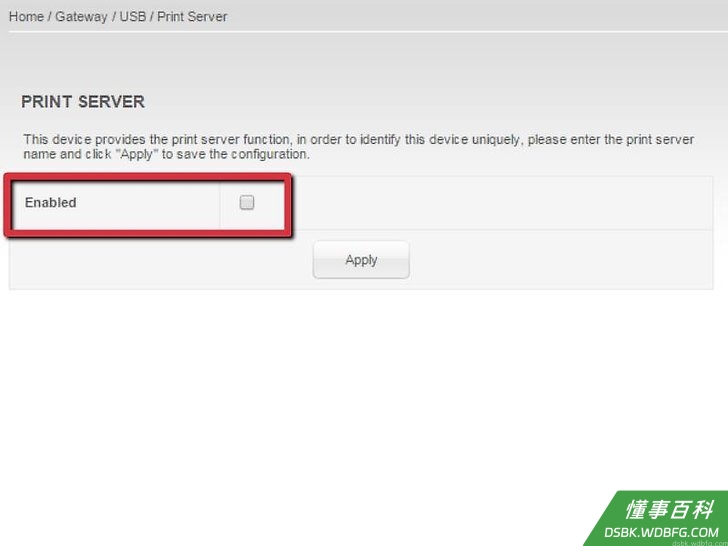The width and height of the screenshot is (728, 546).
Task: Open Gateway in the breadcrumb path
Action: click(x=81, y=17)
